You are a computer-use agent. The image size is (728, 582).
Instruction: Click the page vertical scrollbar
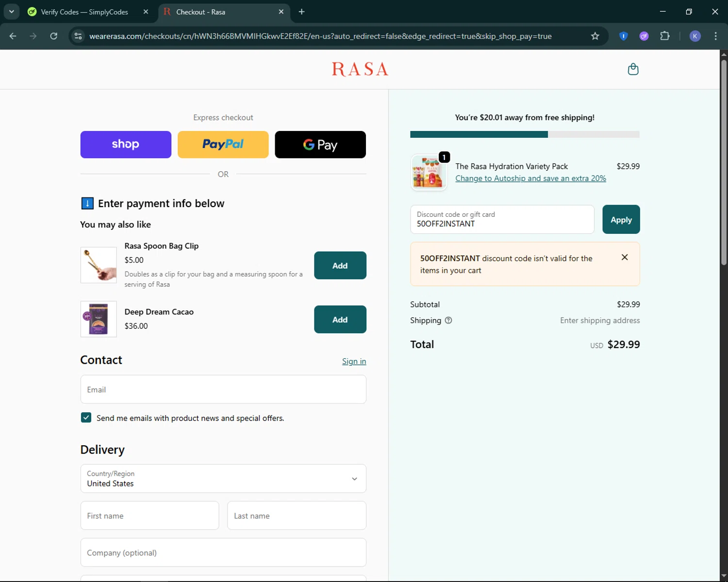(x=724, y=162)
